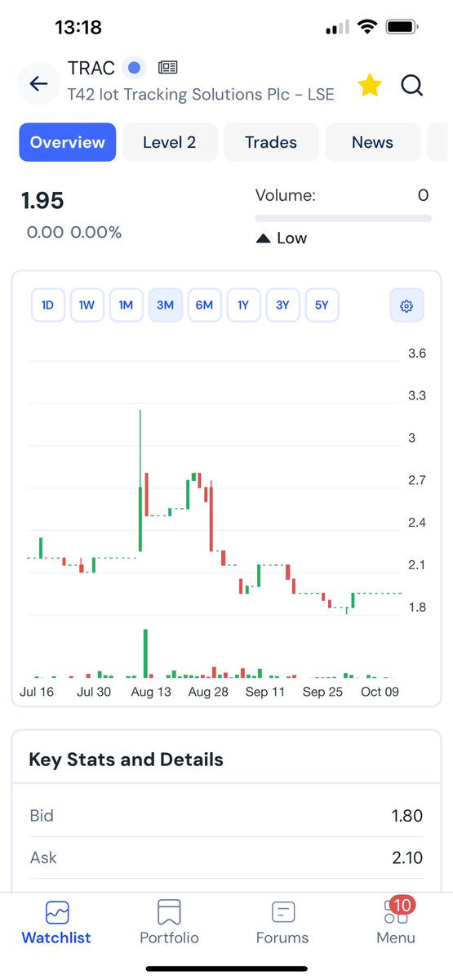Tap the tall green Aug 13 candlestick
The width and height of the screenshot is (453, 980).
pyautogui.click(x=140, y=480)
